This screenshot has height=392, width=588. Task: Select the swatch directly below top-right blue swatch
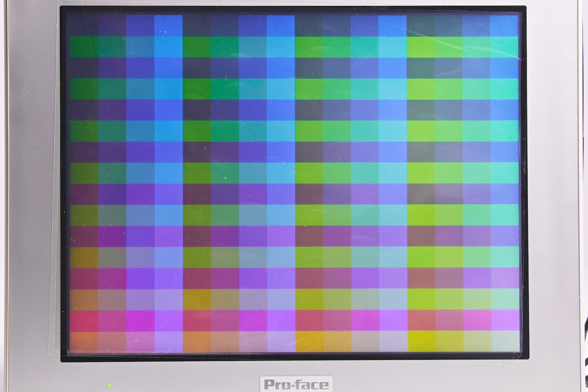coord(505,47)
